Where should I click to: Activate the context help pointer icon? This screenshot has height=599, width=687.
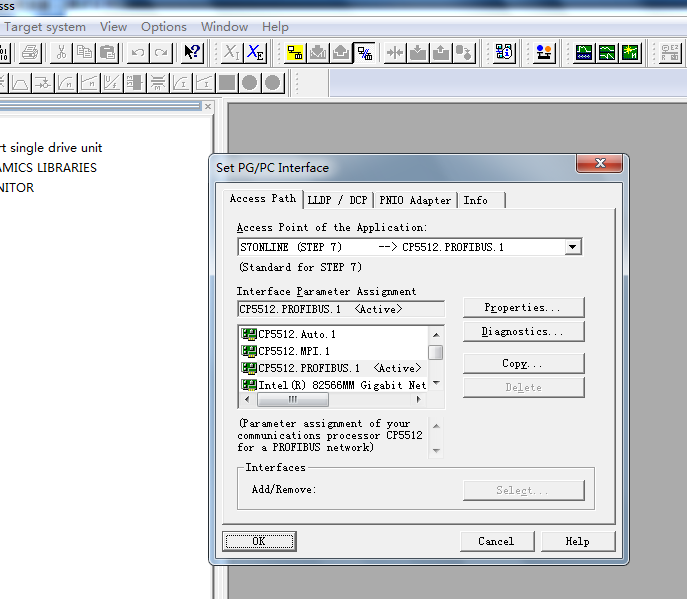point(192,53)
